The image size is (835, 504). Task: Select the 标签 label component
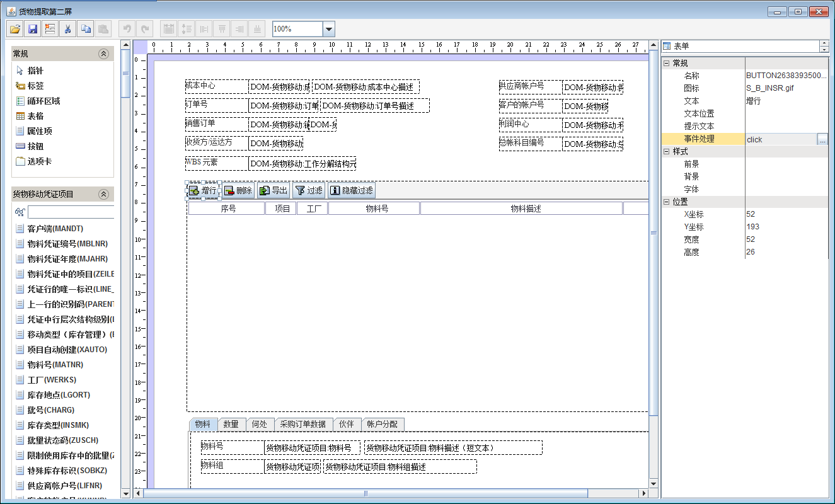pyautogui.click(x=35, y=86)
